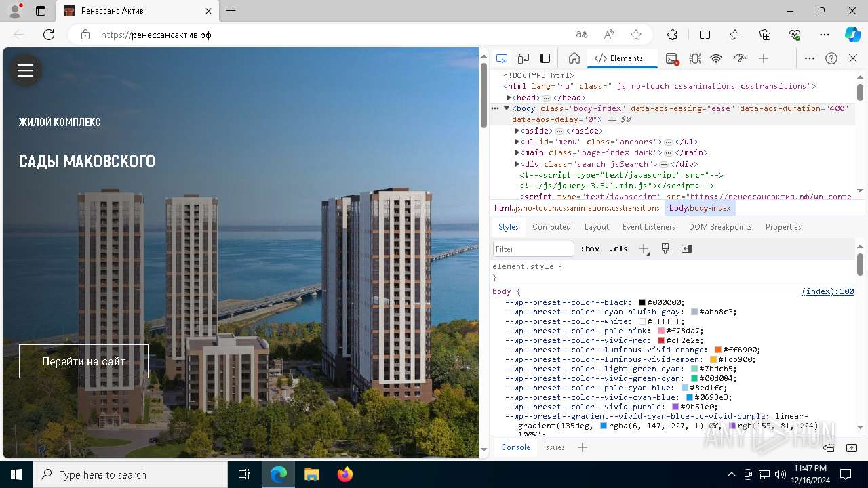This screenshot has width=868, height=488.
Task: Click the luminous-vivid-orange #ff6900 swatch
Action: (x=718, y=350)
